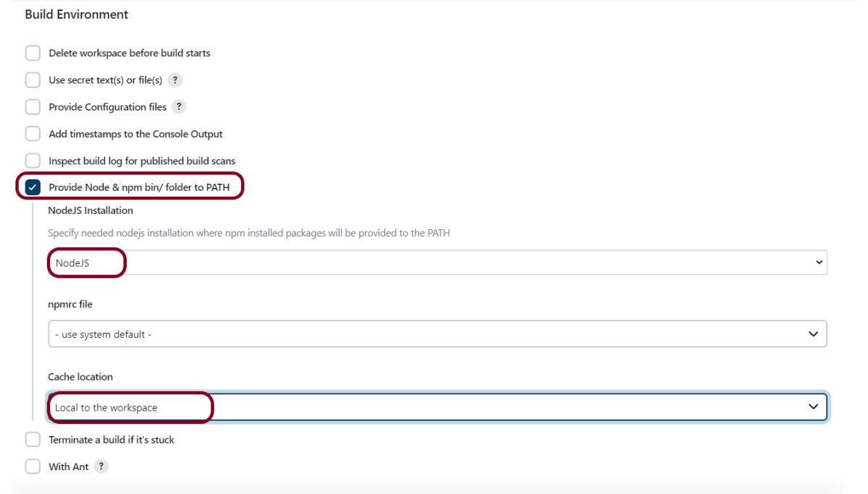Toggle 'Inspect build log for published build scans'
The height and width of the screenshot is (494, 868).
(33, 161)
